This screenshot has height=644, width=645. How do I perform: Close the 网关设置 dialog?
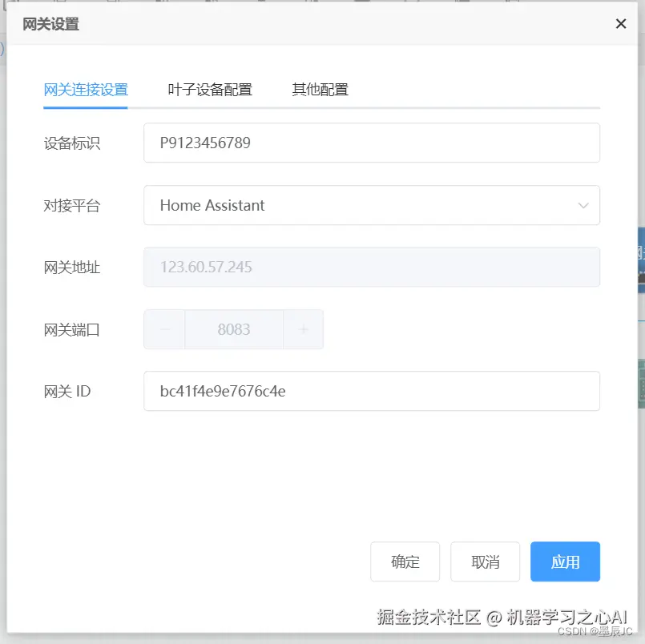(x=621, y=23)
